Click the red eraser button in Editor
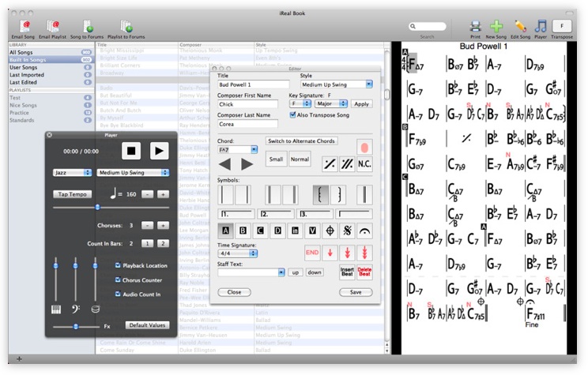This screenshot has height=375, width=588. [x=364, y=147]
